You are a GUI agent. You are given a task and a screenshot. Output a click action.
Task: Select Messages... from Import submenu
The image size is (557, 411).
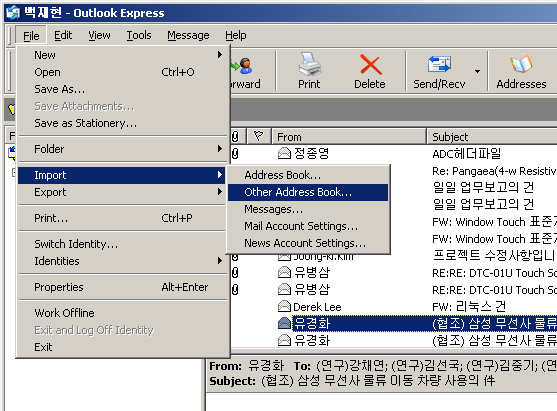pyautogui.click(x=308, y=209)
